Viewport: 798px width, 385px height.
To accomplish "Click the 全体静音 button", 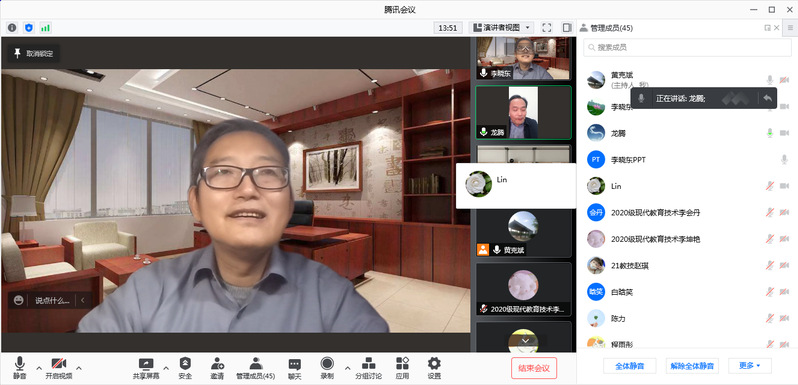I will 630,366.
